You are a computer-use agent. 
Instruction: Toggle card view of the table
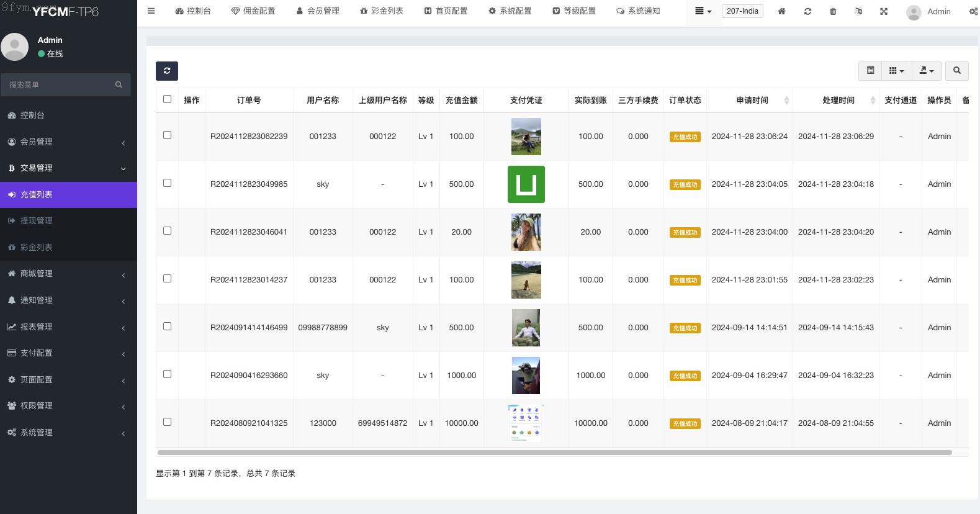click(x=870, y=71)
